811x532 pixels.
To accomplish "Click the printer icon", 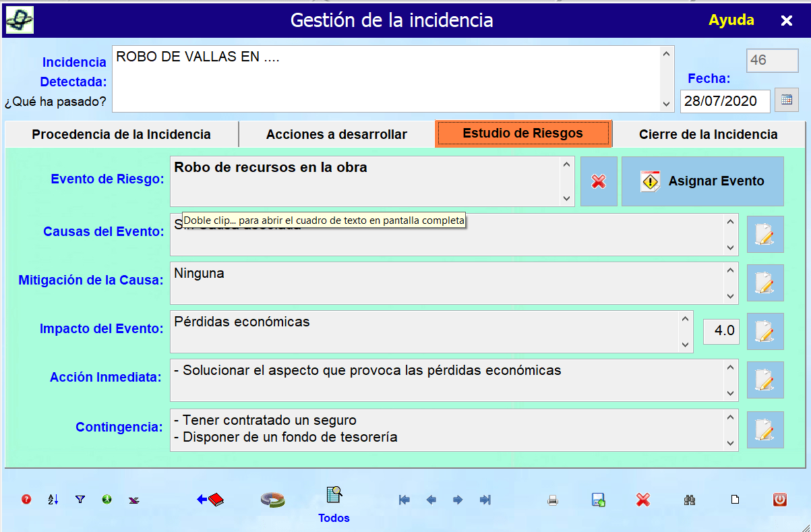I will pyautogui.click(x=553, y=500).
